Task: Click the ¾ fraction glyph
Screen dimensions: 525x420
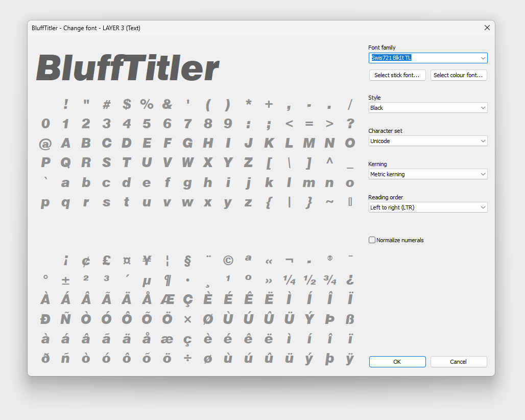Action: tap(330, 280)
